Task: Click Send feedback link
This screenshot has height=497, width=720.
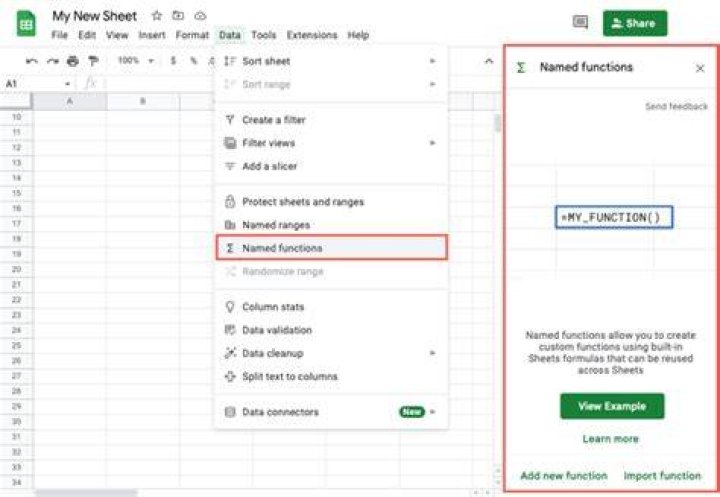Action: pyautogui.click(x=676, y=107)
